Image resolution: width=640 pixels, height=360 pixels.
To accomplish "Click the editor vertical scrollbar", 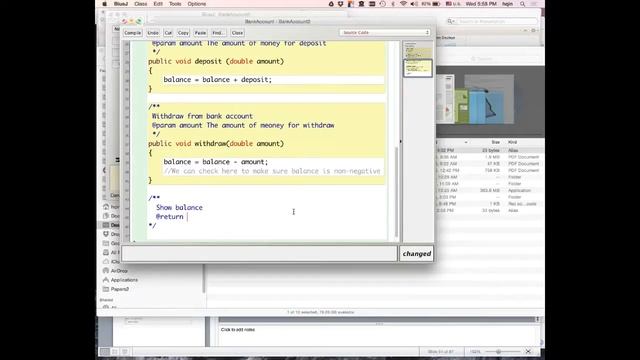I will pos(396,192).
